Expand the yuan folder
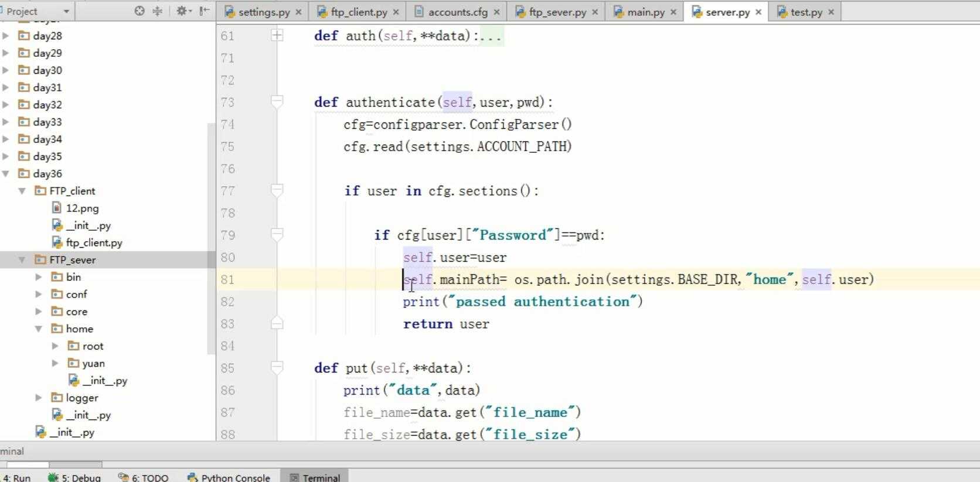The height and width of the screenshot is (482, 980). click(x=55, y=364)
